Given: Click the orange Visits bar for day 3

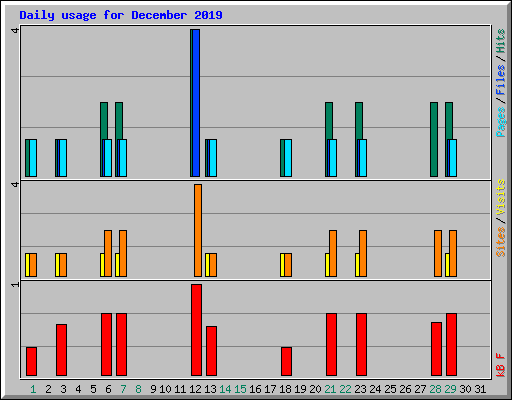Looking at the screenshot, I should 63,265.
